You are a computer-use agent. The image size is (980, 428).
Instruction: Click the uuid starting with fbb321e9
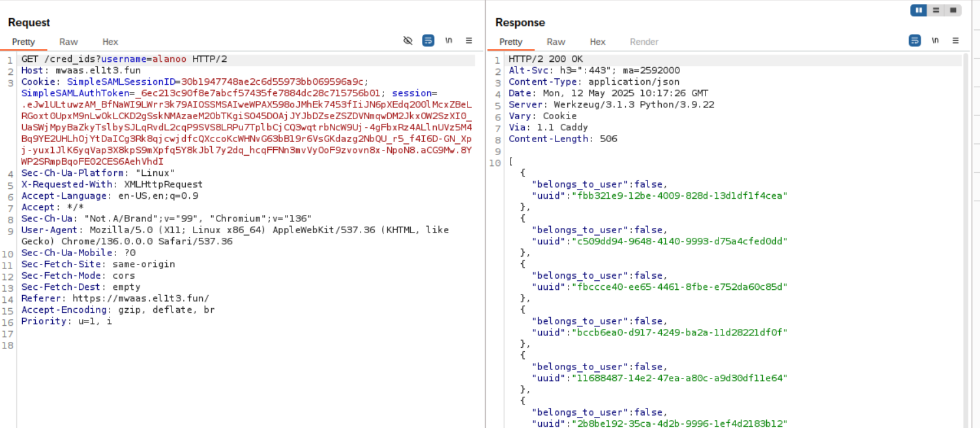coord(679,196)
